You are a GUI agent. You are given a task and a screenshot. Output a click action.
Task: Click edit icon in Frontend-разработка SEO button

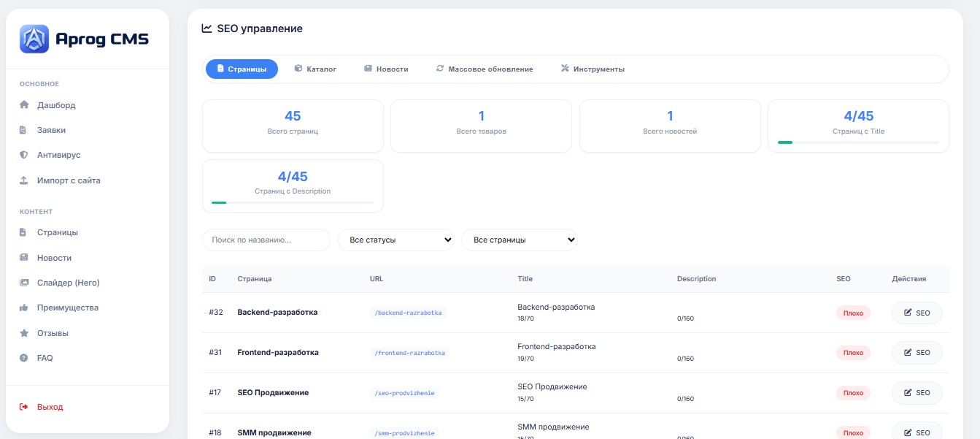tap(908, 353)
